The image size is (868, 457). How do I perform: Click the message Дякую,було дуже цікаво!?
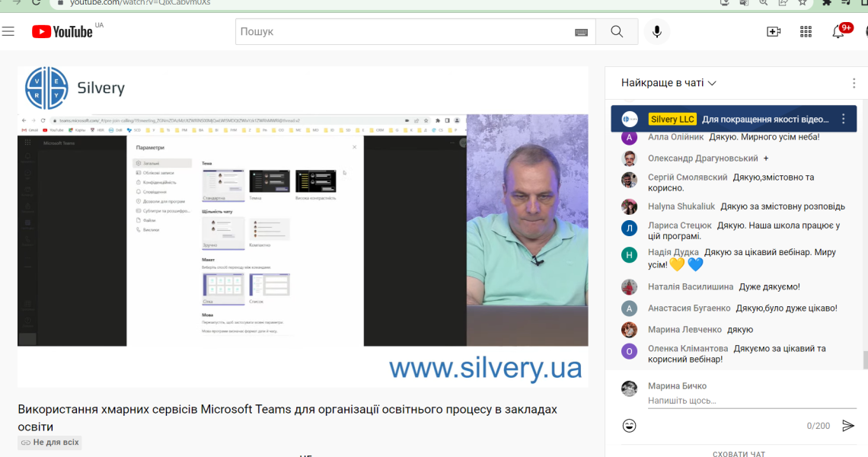(787, 308)
